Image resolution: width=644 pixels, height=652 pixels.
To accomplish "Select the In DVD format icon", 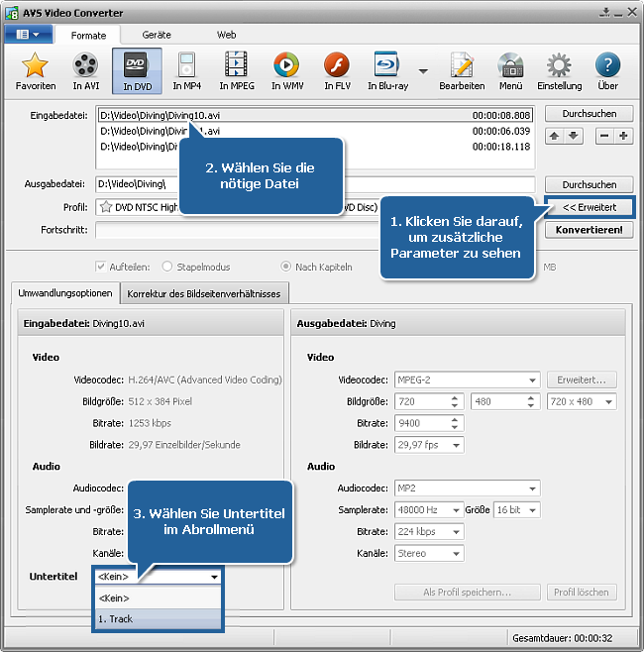I will point(137,70).
